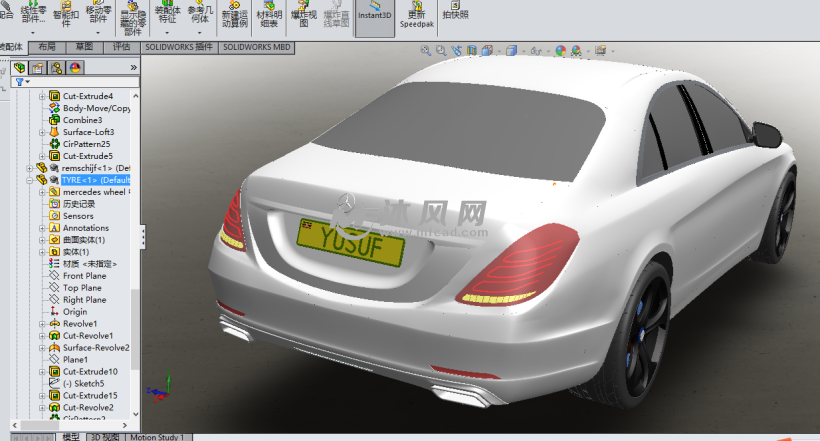Expand the mercedes wheel node
Viewport: 820px width, 441px height.
point(42,193)
